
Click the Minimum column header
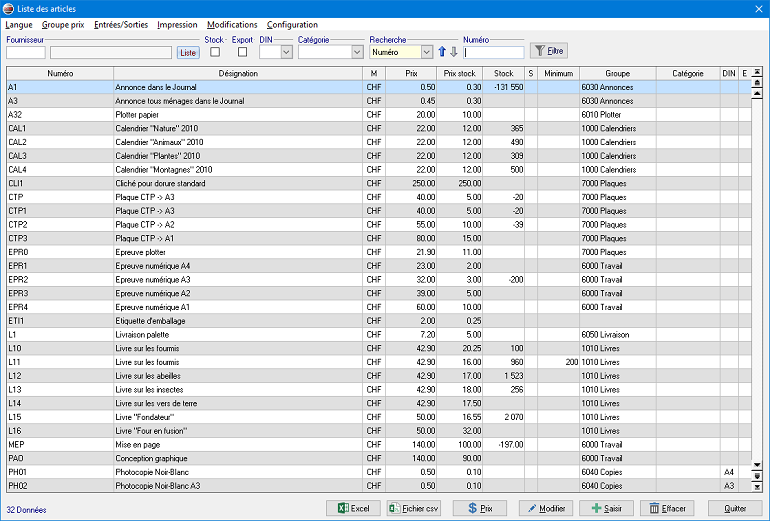point(558,73)
